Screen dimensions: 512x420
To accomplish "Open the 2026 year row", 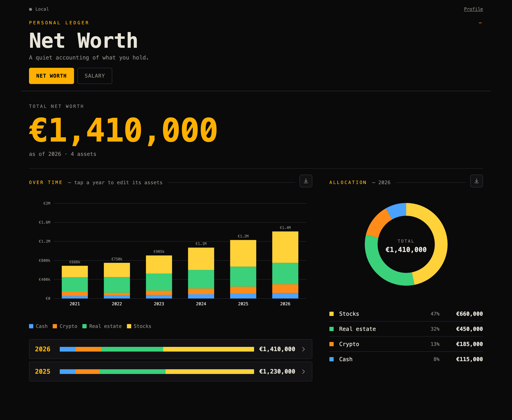I will 171,349.
